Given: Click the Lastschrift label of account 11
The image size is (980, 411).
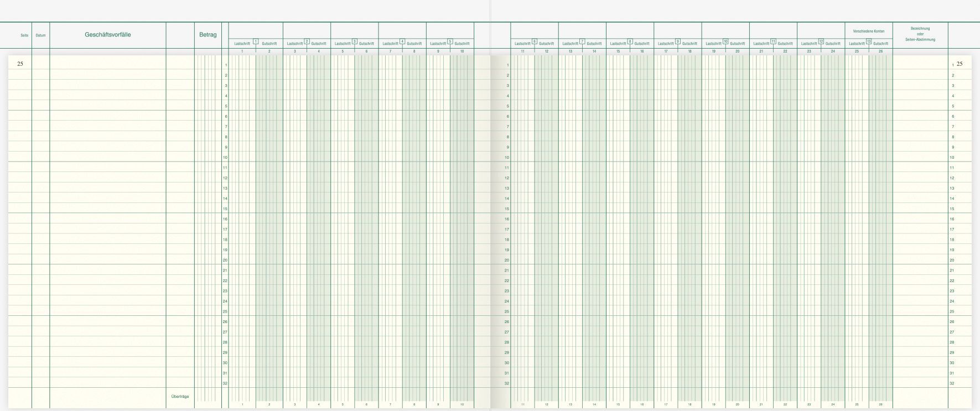Looking at the screenshot, I should tap(761, 44).
